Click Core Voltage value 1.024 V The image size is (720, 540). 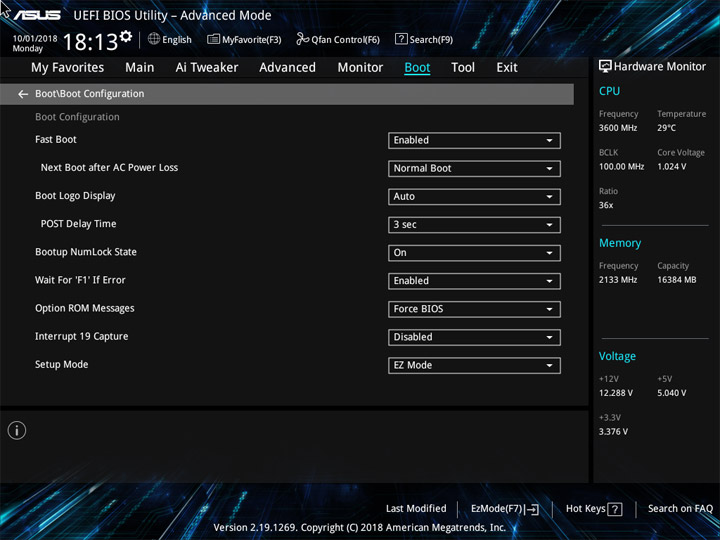click(671, 167)
